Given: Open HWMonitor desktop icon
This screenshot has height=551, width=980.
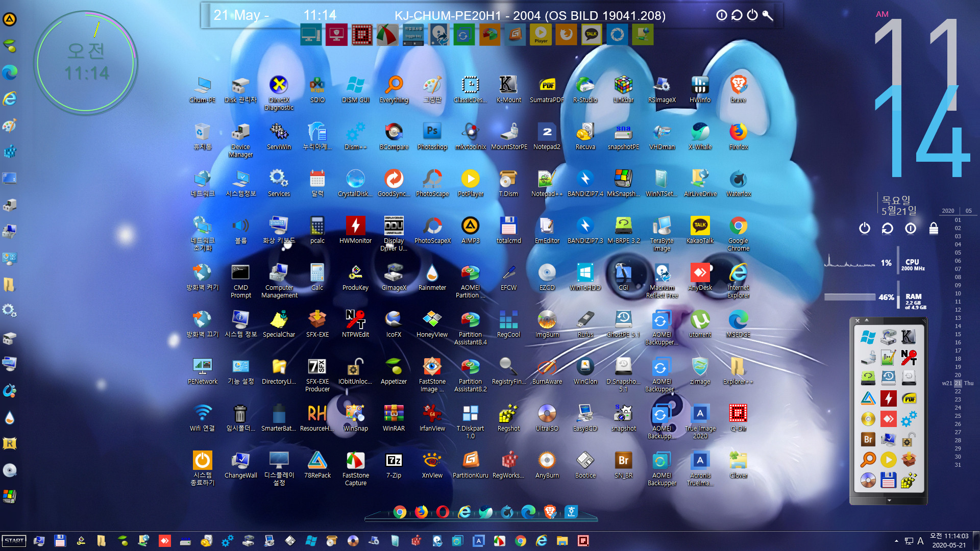Looking at the screenshot, I should [355, 231].
